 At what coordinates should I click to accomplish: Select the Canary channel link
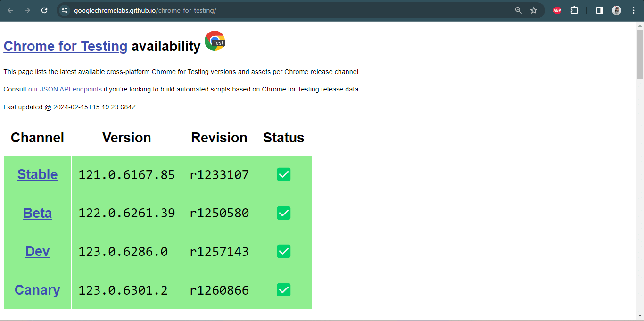(x=37, y=290)
